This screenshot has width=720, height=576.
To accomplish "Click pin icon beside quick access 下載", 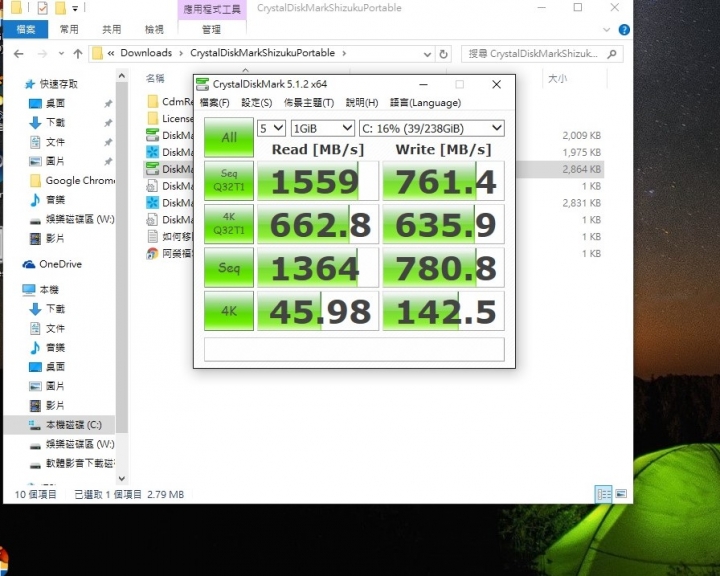I will 108,123.
